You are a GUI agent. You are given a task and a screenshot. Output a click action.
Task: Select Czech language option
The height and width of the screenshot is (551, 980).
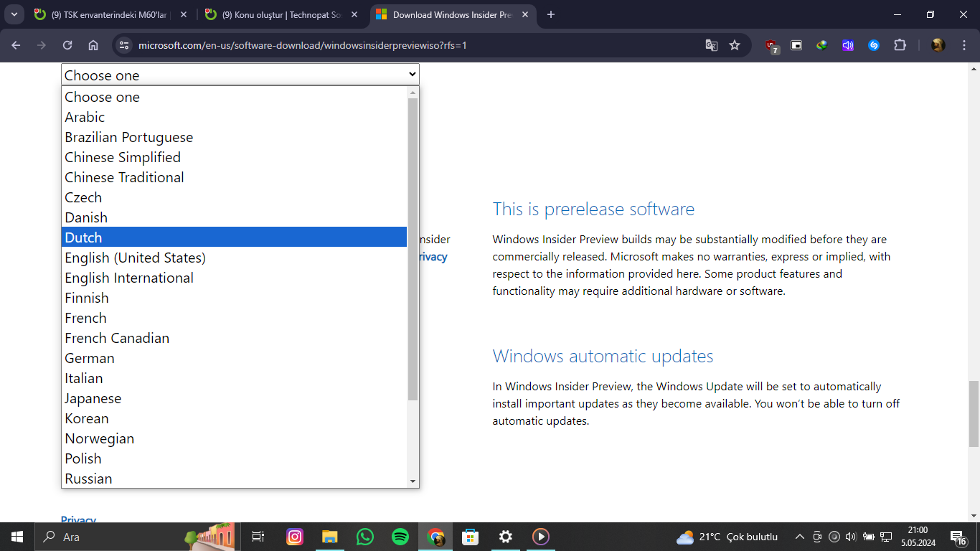tap(234, 197)
